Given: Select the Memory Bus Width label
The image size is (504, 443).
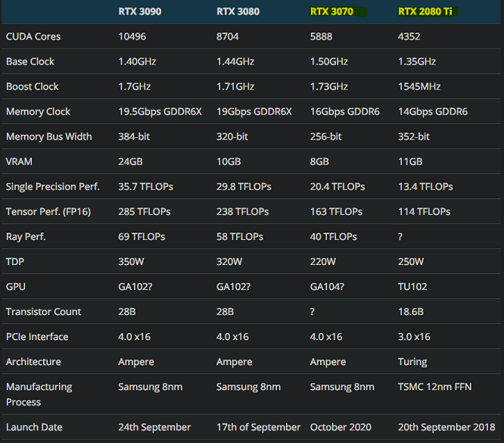Looking at the screenshot, I should coord(49,137).
